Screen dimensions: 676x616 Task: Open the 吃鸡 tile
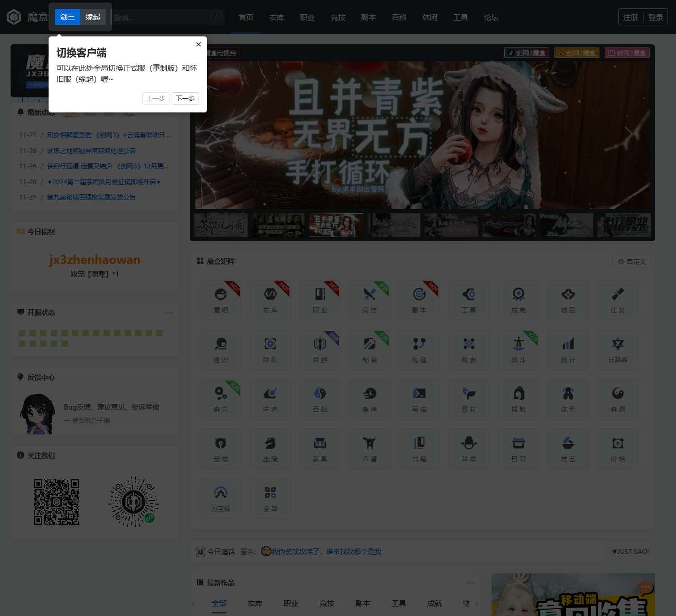click(270, 399)
